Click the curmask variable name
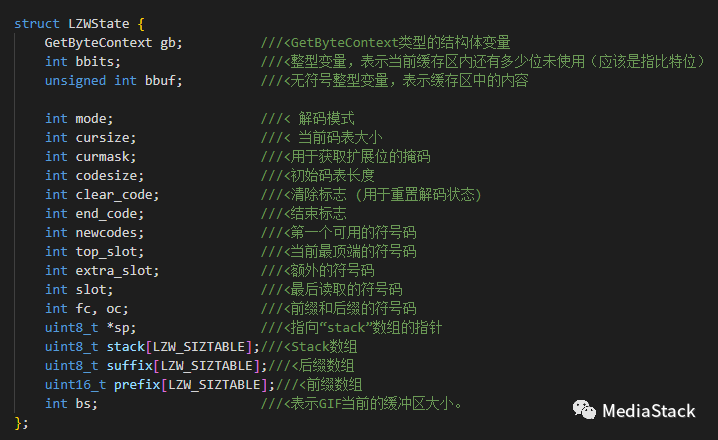 coord(105,156)
